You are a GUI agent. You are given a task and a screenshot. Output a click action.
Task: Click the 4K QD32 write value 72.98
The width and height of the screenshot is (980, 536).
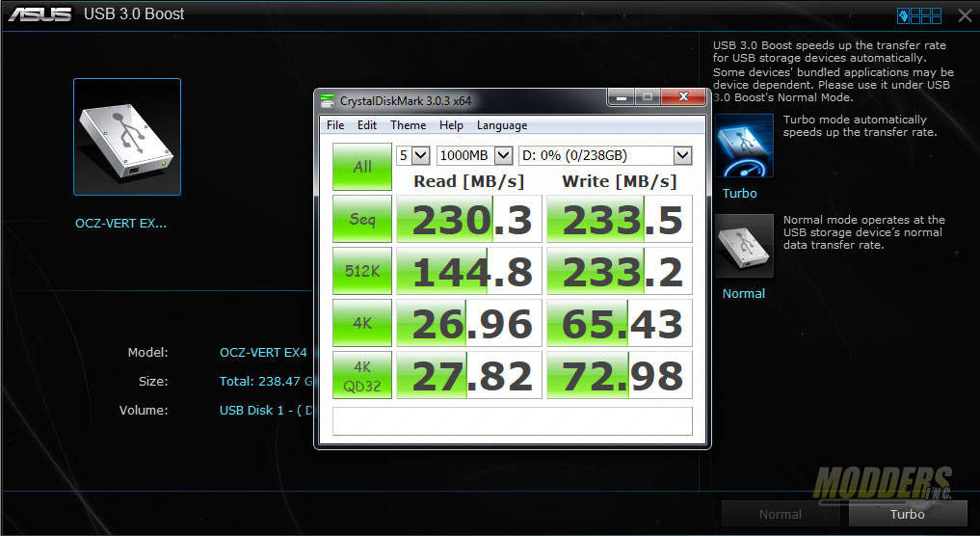click(x=620, y=375)
